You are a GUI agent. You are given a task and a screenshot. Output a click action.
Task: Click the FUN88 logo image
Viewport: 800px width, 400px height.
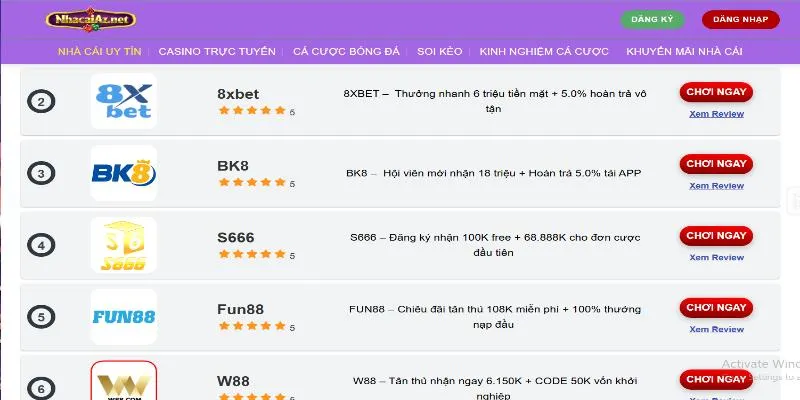(x=124, y=317)
